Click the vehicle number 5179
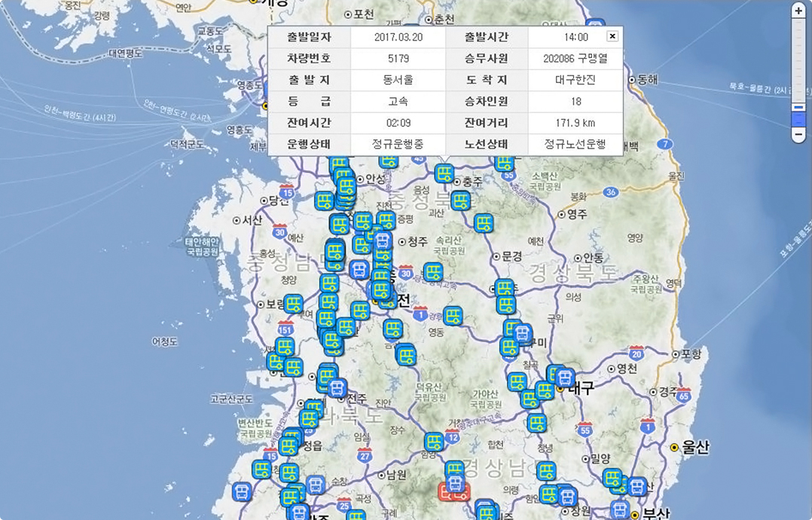The height and width of the screenshot is (520, 812). [398, 59]
